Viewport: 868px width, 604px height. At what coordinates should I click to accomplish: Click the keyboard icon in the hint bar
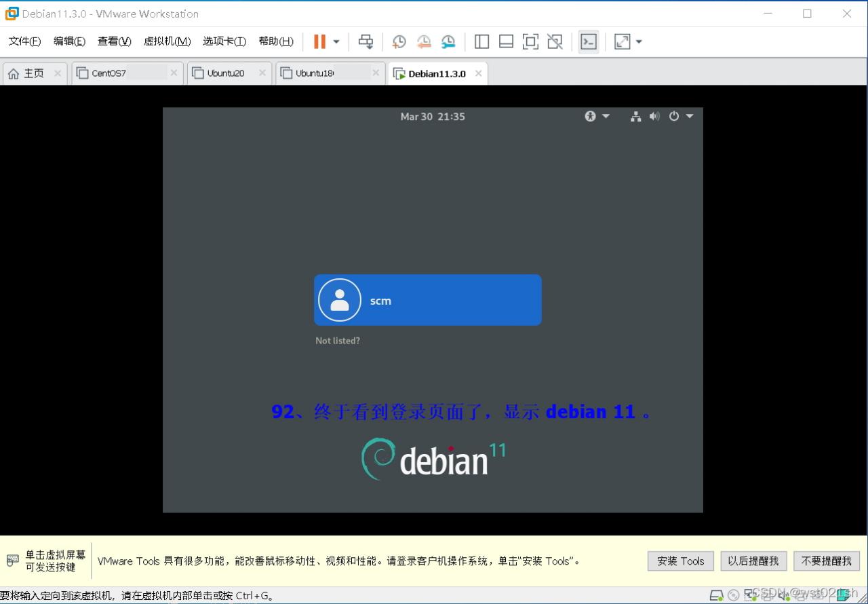pyautogui.click(x=13, y=561)
